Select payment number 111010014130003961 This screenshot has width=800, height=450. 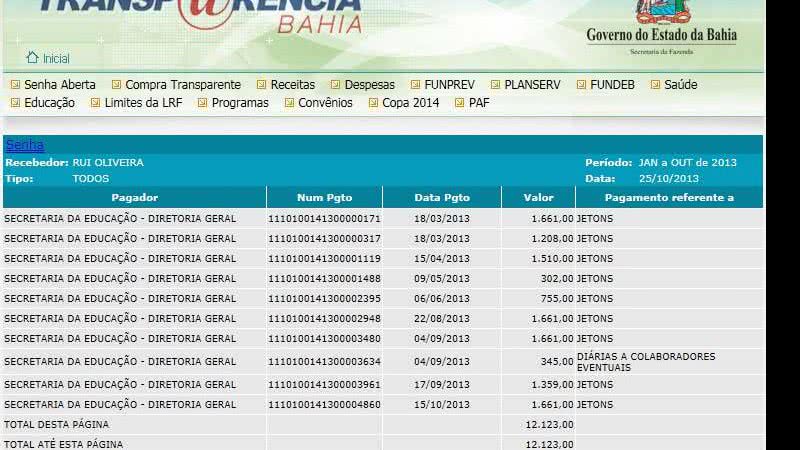[x=324, y=384]
